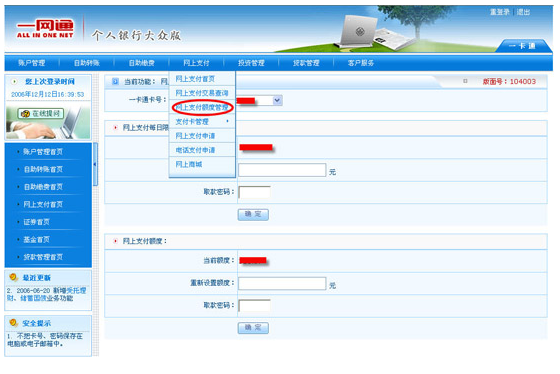Image resolution: width=560 pixels, height=374 pixels.
Task: Click the green bullet icon beside 您上次登录时间
Action: click(14, 81)
